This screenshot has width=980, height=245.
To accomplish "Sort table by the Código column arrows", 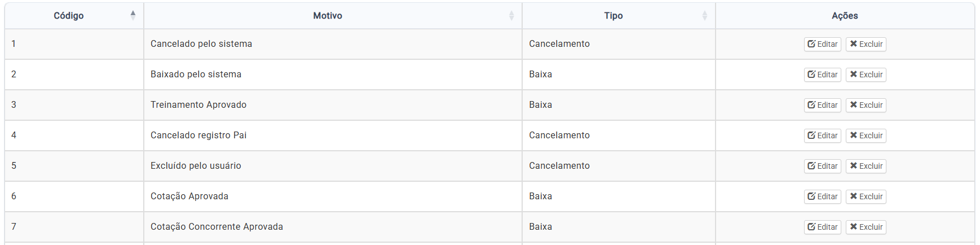I will tap(133, 15).
